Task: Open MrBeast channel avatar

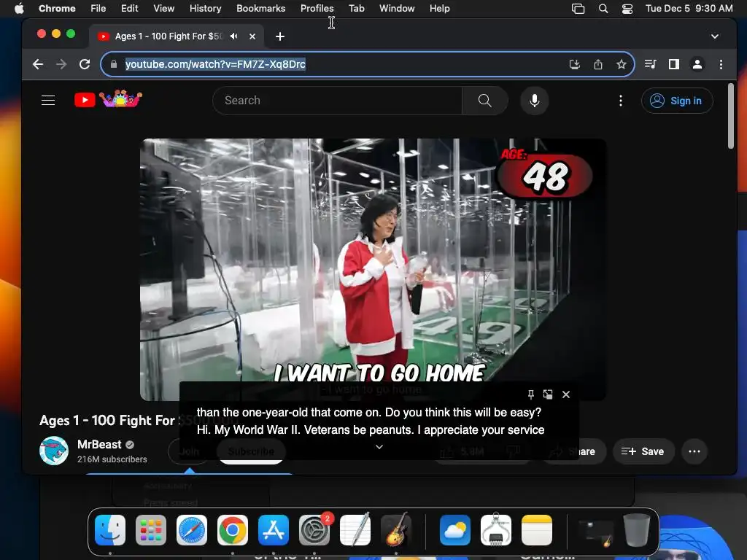Action: (54, 451)
